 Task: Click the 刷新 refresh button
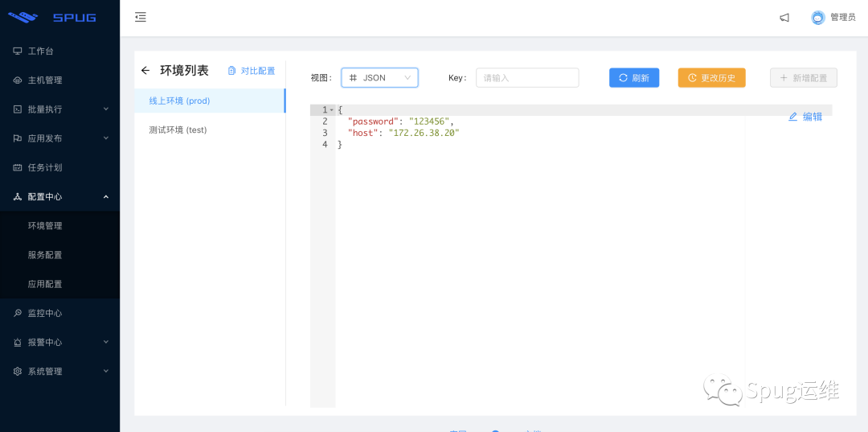point(634,77)
